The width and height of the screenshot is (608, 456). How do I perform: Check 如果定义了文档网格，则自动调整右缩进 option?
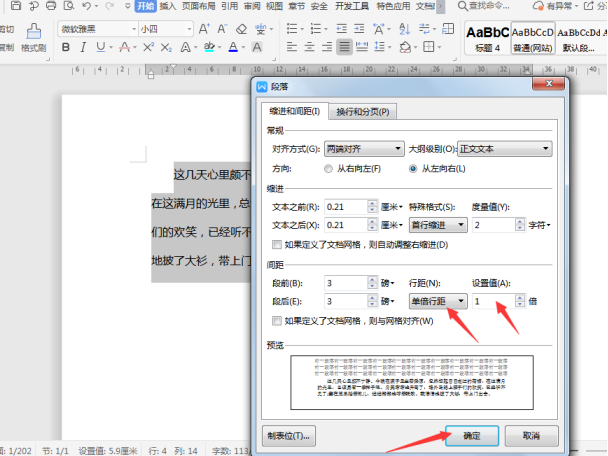(277, 245)
